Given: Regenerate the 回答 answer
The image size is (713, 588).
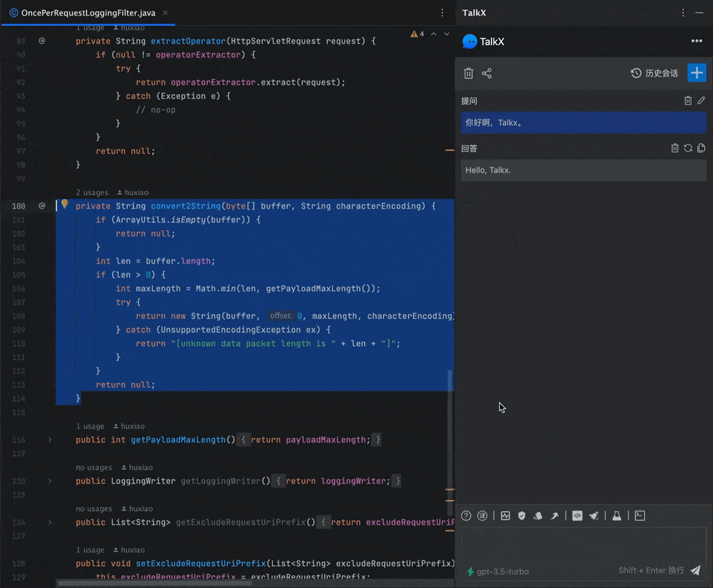Looking at the screenshot, I should pyautogui.click(x=688, y=148).
